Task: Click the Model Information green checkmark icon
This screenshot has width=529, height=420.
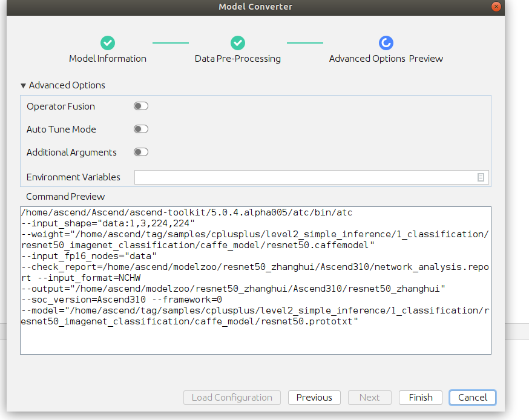Action: pyautogui.click(x=108, y=43)
